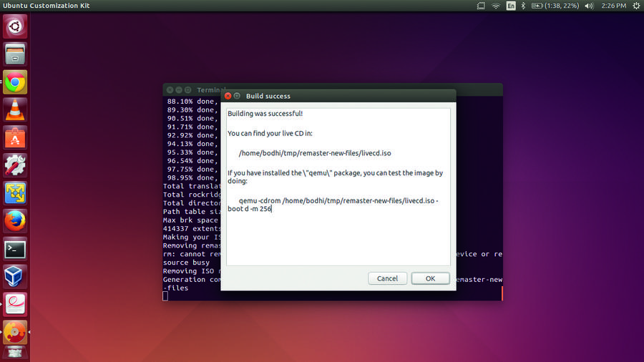Viewport: 644px width, 362px height.
Task: Click the blue launcher icon with yellow arrows
Action: pos(15,193)
